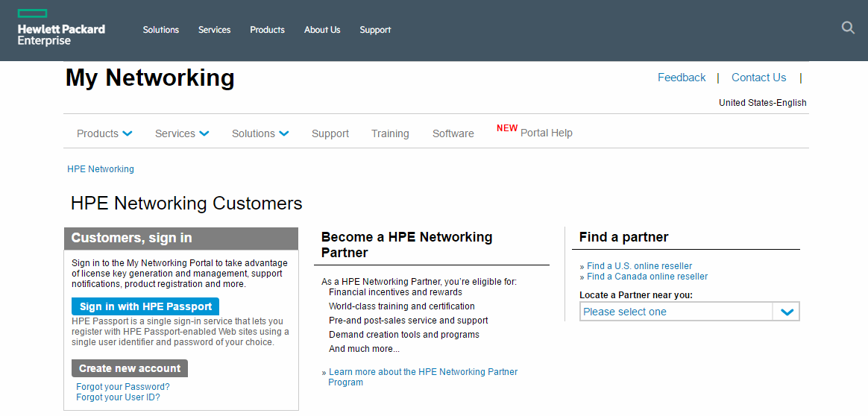Click Forgot your User ID link
The height and width of the screenshot is (416, 868).
point(118,397)
